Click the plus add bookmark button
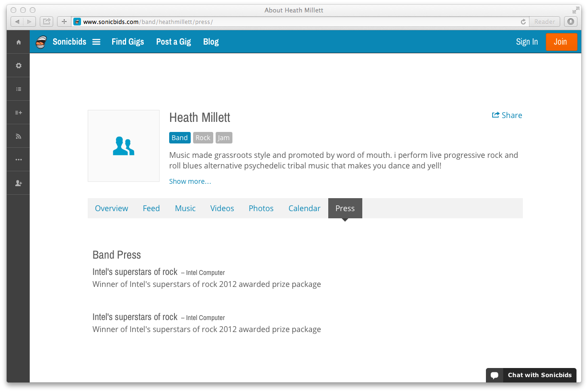The width and height of the screenshot is (588, 392). pos(64,22)
